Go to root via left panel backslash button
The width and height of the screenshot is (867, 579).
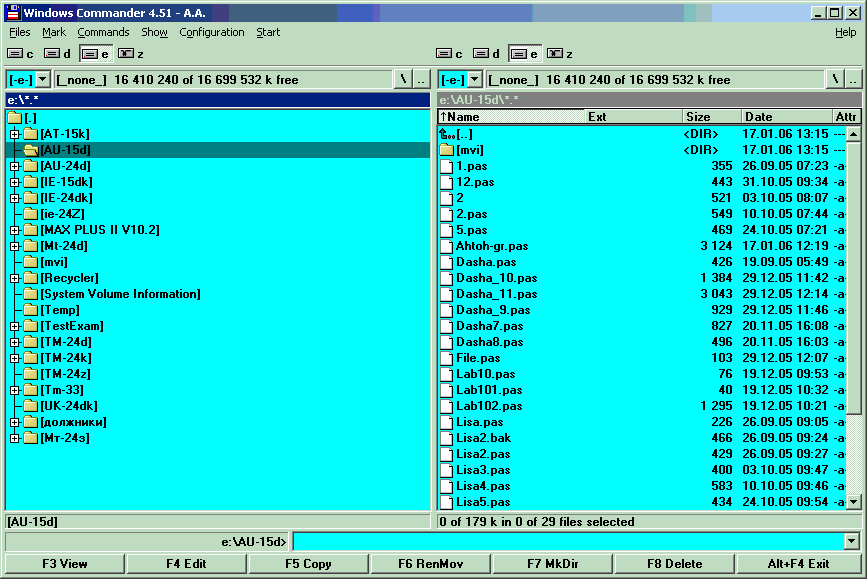(403, 80)
